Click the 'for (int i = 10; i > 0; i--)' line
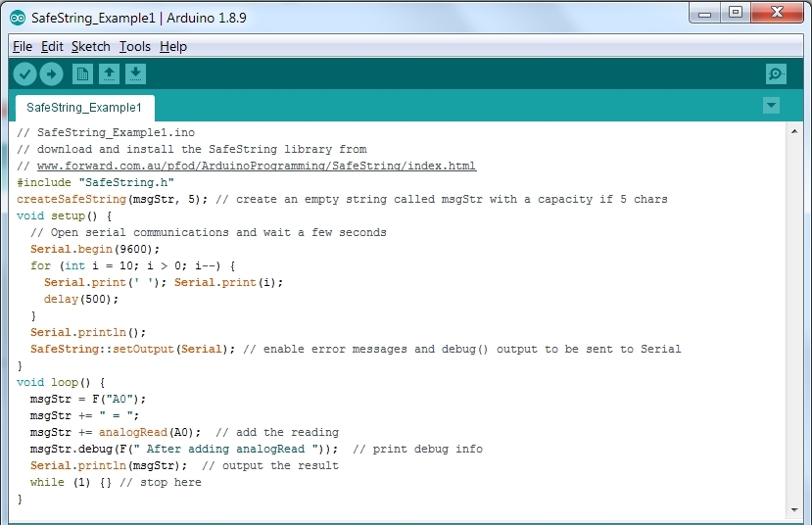 (132, 265)
